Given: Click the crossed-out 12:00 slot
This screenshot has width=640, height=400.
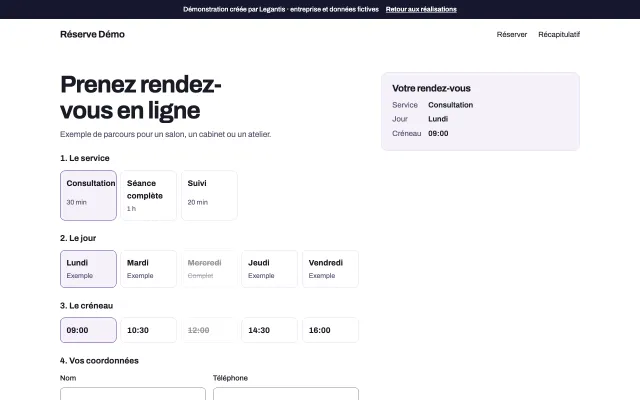Looking at the screenshot, I should point(209,330).
